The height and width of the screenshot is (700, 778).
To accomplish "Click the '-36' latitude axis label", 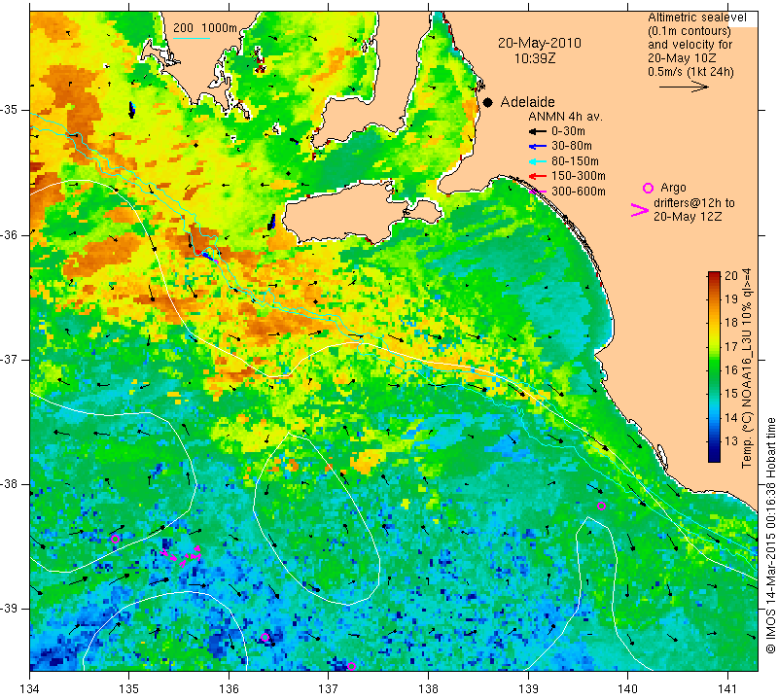I will (x=10, y=234).
